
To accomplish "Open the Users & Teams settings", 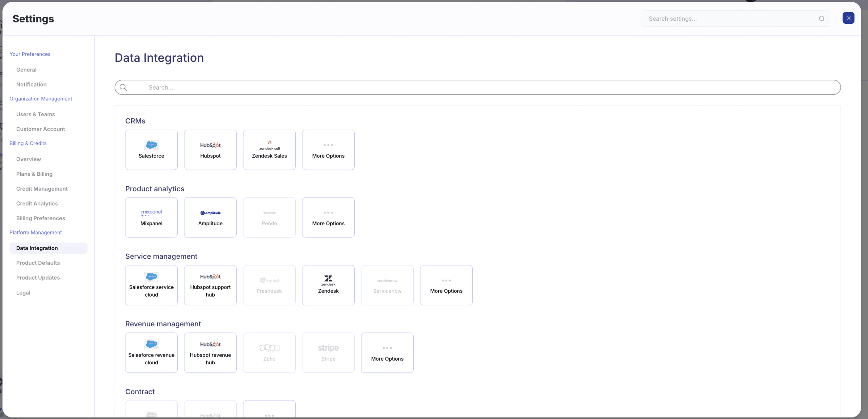I will click(x=36, y=114).
